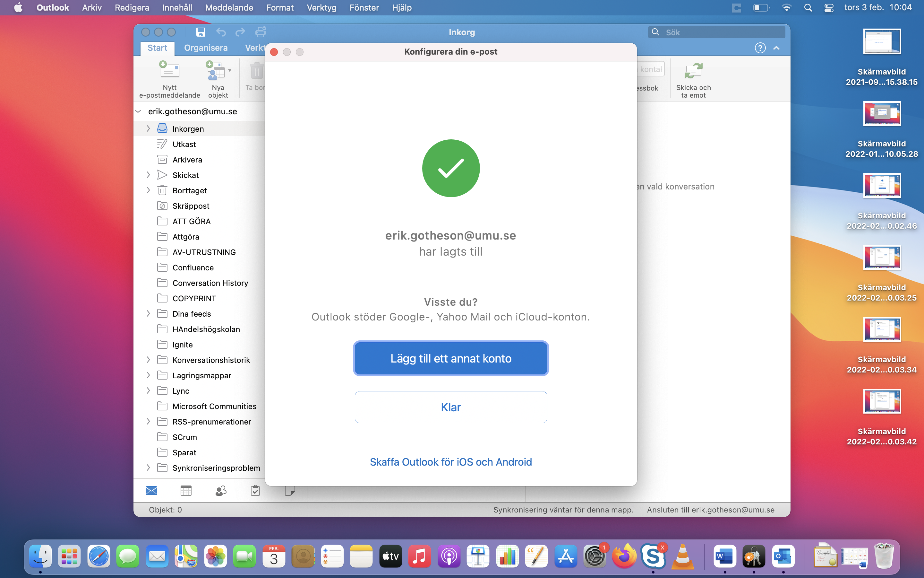Open Control Center in menu bar
This screenshot has width=924, height=578.
(829, 8)
